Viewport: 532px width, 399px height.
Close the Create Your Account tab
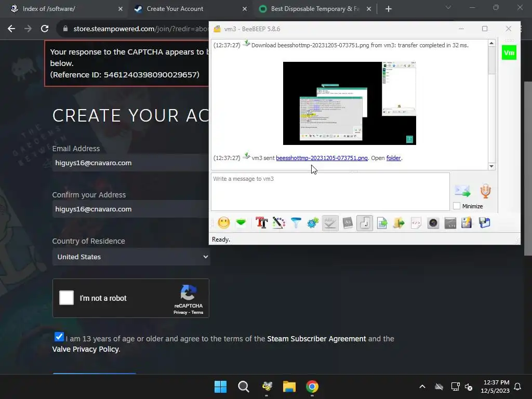coord(245,9)
